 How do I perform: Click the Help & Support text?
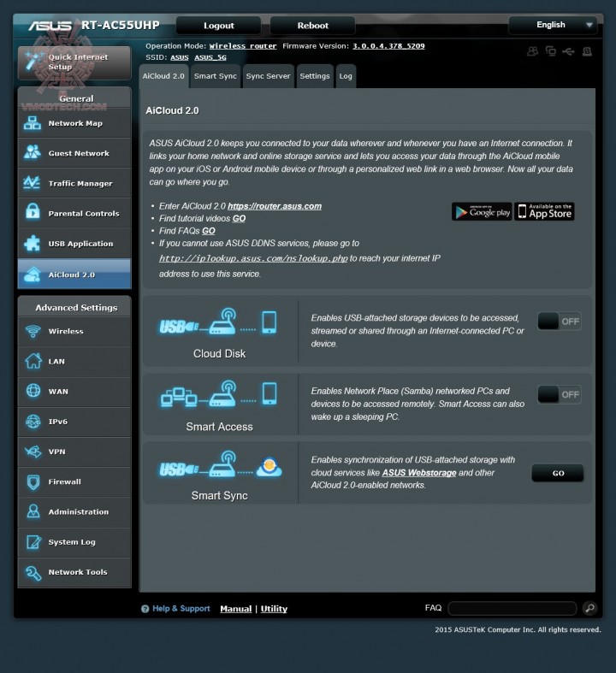click(181, 609)
